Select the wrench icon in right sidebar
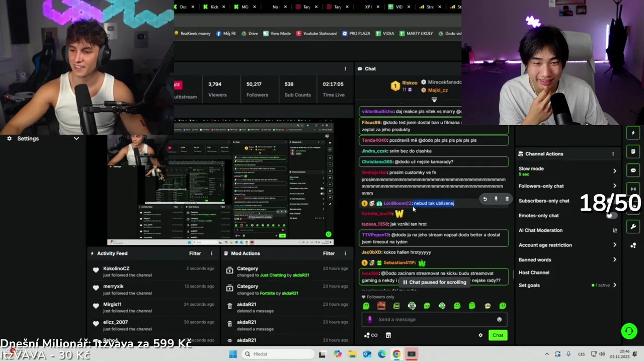 coord(633,227)
